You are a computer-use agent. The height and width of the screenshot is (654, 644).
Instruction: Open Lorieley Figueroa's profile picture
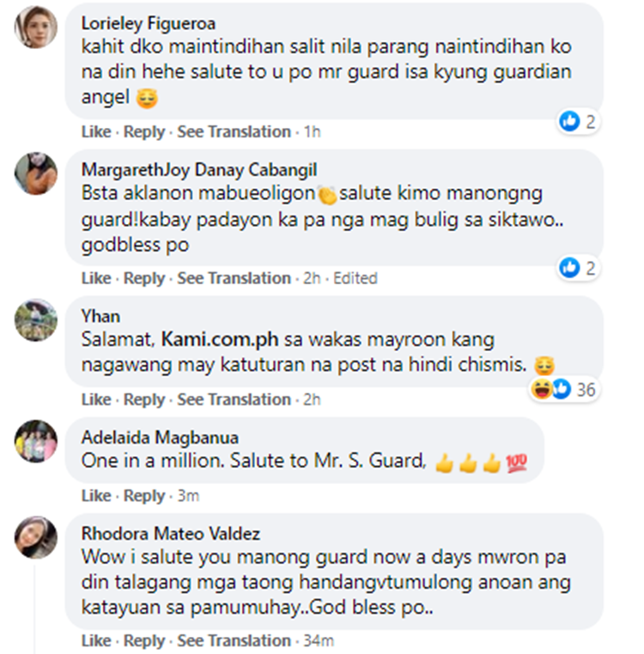point(36,27)
